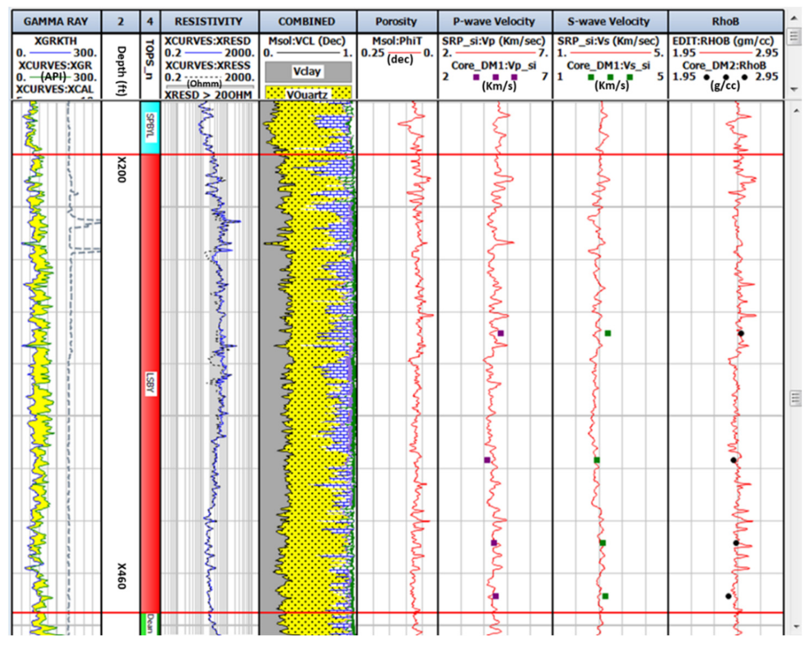
Task: Click the COMBINED track header
Action: point(307,22)
